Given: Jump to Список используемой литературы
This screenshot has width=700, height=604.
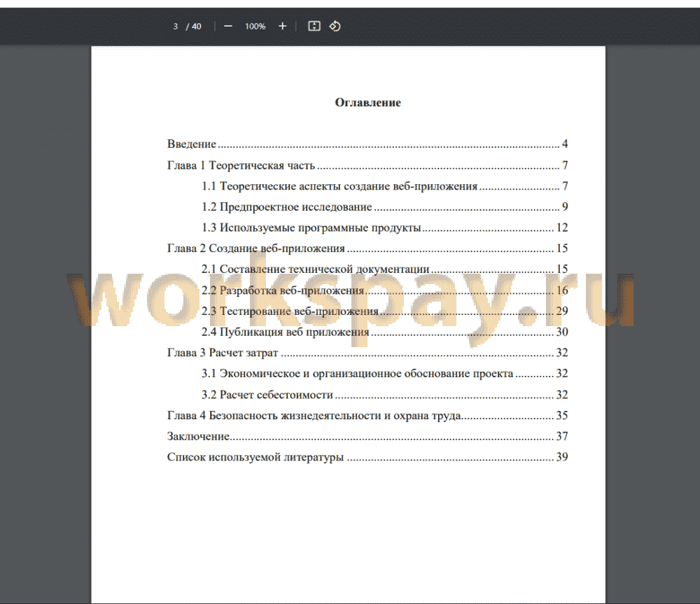Looking at the screenshot, I should [x=367, y=457].
